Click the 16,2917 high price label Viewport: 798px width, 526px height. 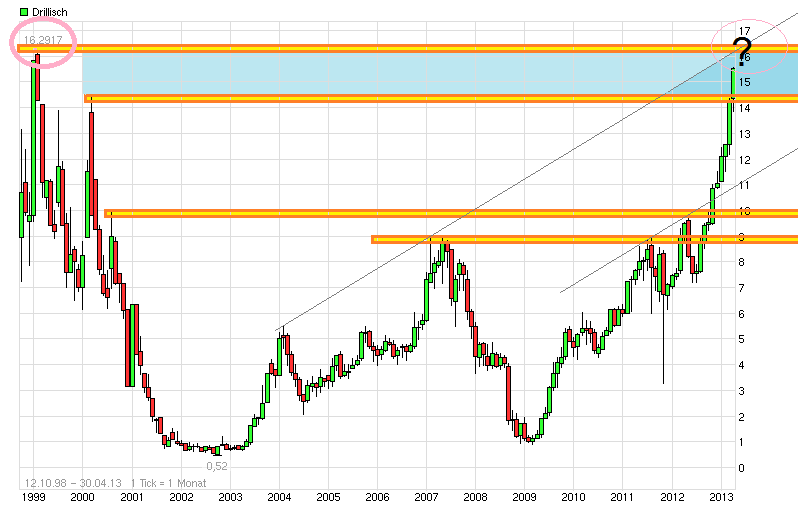pyautogui.click(x=43, y=40)
